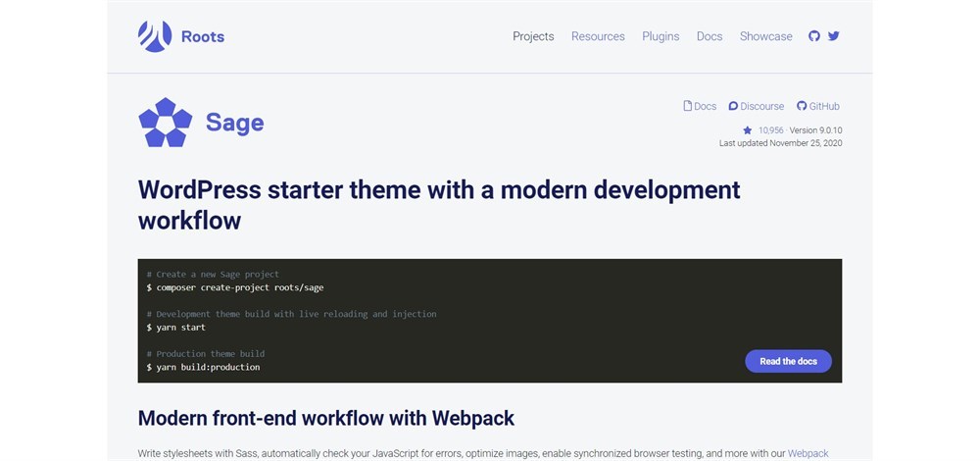Click 'Modern front-end workflow with Webpack' heading
The width and height of the screenshot is (980, 461).
pyautogui.click(x=326, y=418)
